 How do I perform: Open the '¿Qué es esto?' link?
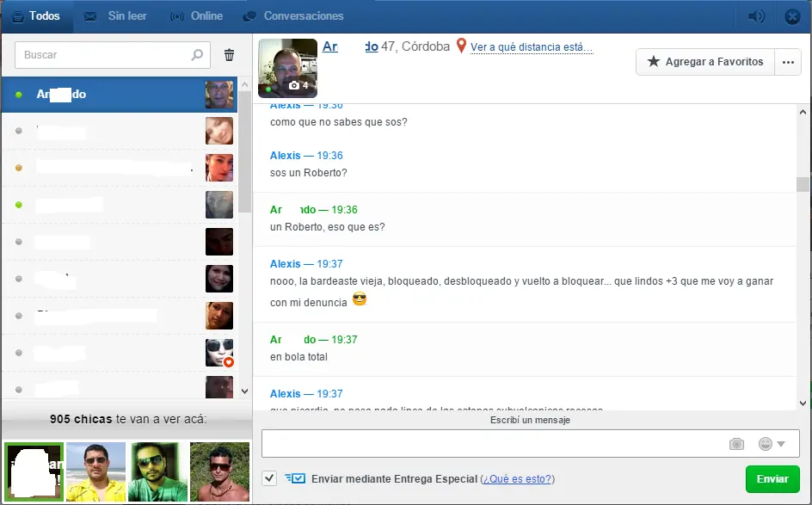tap(517, 479)
